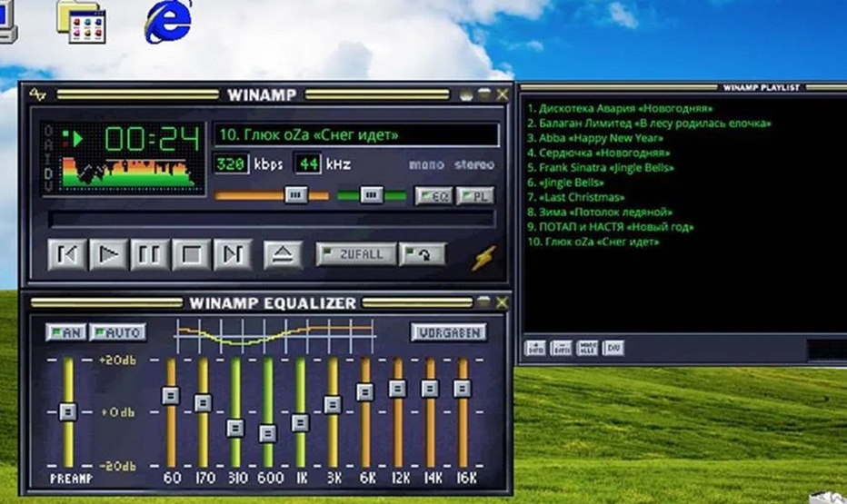This screenshot has height=504, width=847.
Task: Open the Winamp main menu corner icon
Action: point(37,94)
